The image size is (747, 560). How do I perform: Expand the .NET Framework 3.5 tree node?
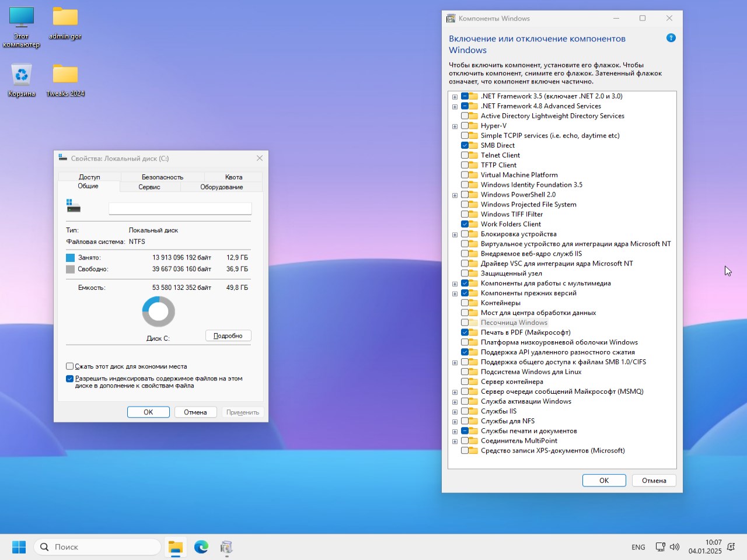tap(455, 97)
